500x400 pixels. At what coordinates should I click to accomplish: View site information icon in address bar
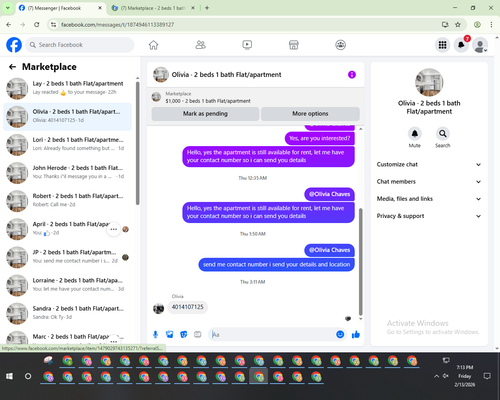point(53,25)
